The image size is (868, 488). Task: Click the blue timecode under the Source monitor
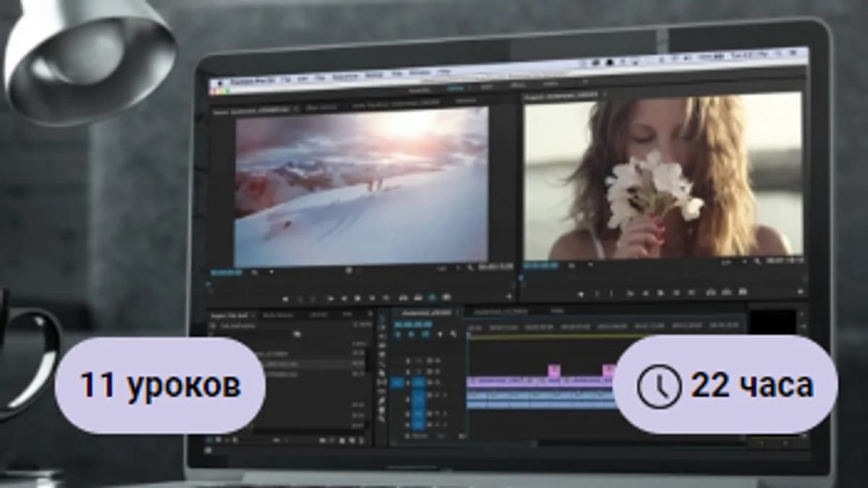tap(227, 273)
